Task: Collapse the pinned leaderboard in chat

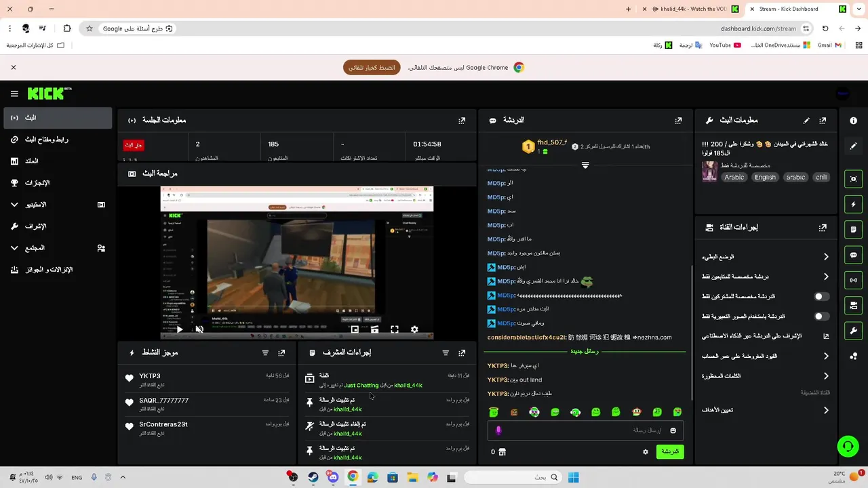Action: pos(585,165)
